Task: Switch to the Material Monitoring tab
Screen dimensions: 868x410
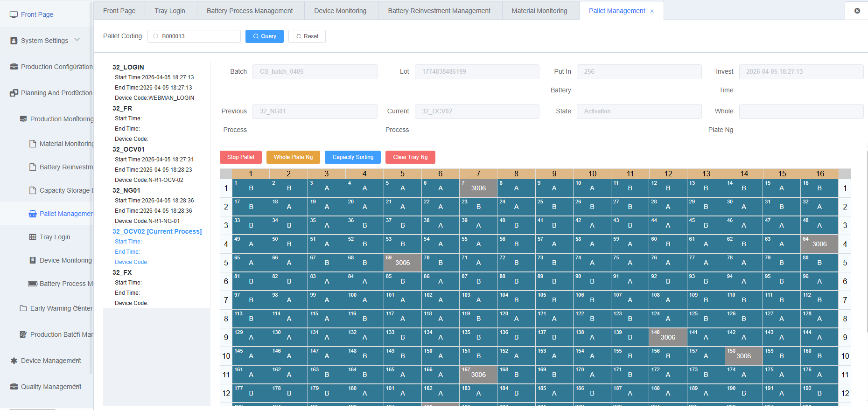Action: (x=539, y=11)
